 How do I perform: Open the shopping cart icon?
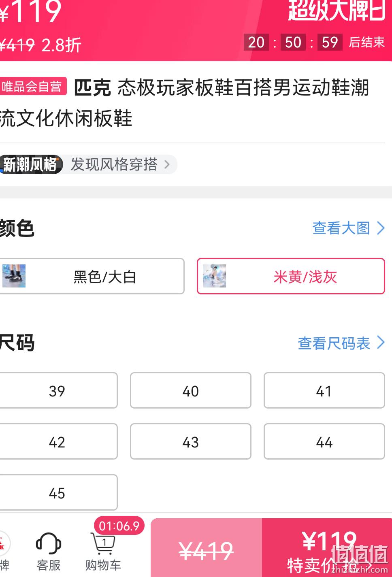tap(103, 544)
